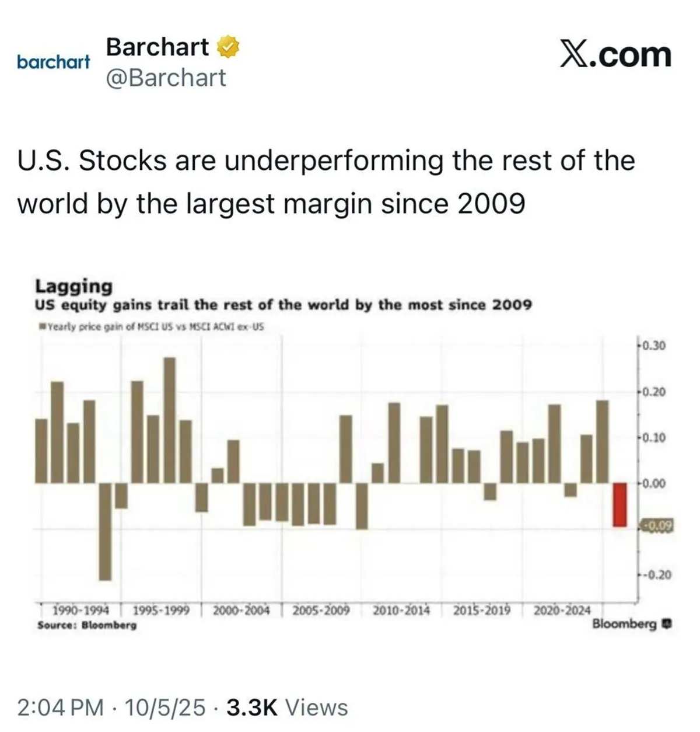Click the X.com logo

615,54
